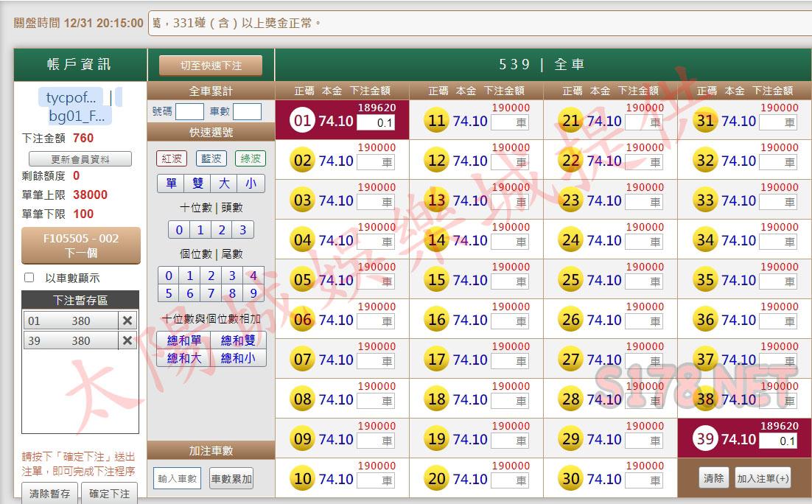Click 確定下注 button
The height and width of the screenshot is (504, 812).
point(109,493)
